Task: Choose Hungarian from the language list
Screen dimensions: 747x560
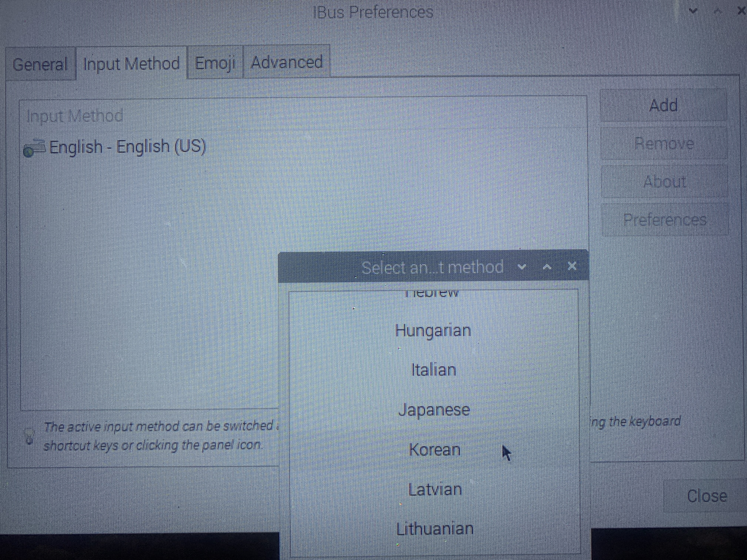Action: [433, 331]
